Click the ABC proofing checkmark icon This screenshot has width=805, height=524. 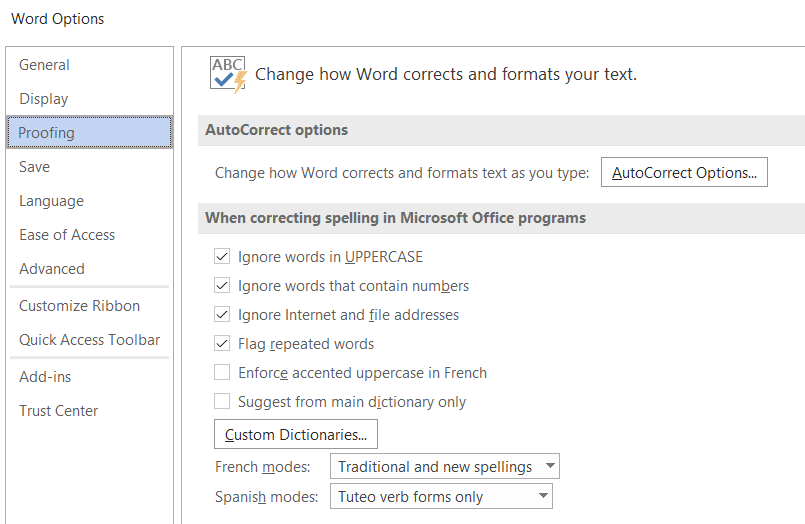point(228,74)
